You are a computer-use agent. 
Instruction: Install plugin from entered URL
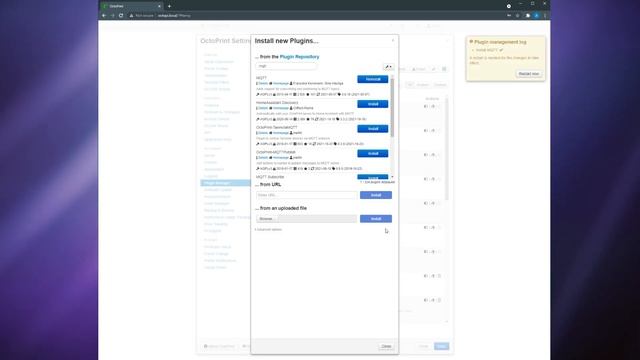click(x=376, y=195)
